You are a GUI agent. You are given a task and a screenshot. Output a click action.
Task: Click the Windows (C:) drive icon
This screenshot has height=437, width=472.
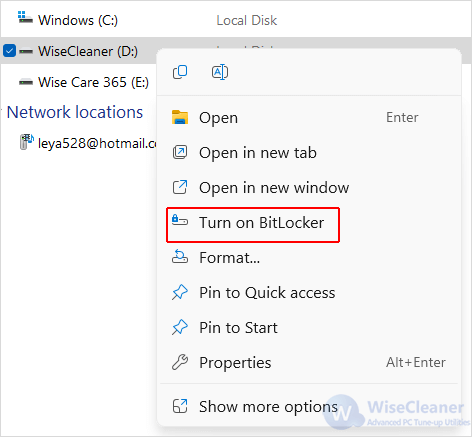tap(25, 17)
